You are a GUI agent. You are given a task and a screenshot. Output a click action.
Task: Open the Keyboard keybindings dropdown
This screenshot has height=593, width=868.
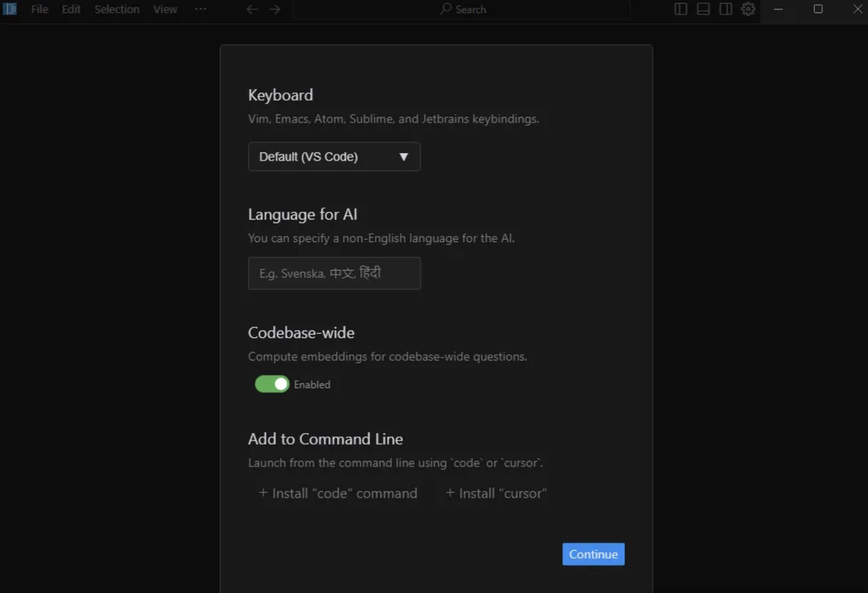[334, 156]
